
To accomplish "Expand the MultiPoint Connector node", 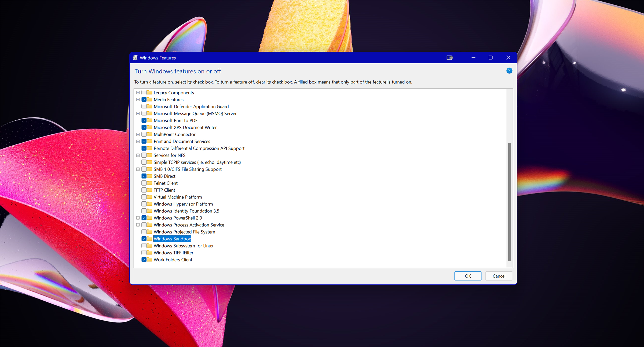I will [x=138, y=134].
